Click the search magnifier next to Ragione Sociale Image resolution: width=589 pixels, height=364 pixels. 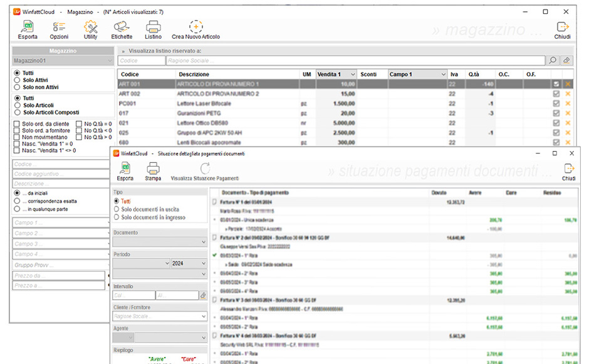[x=553, y=61]
